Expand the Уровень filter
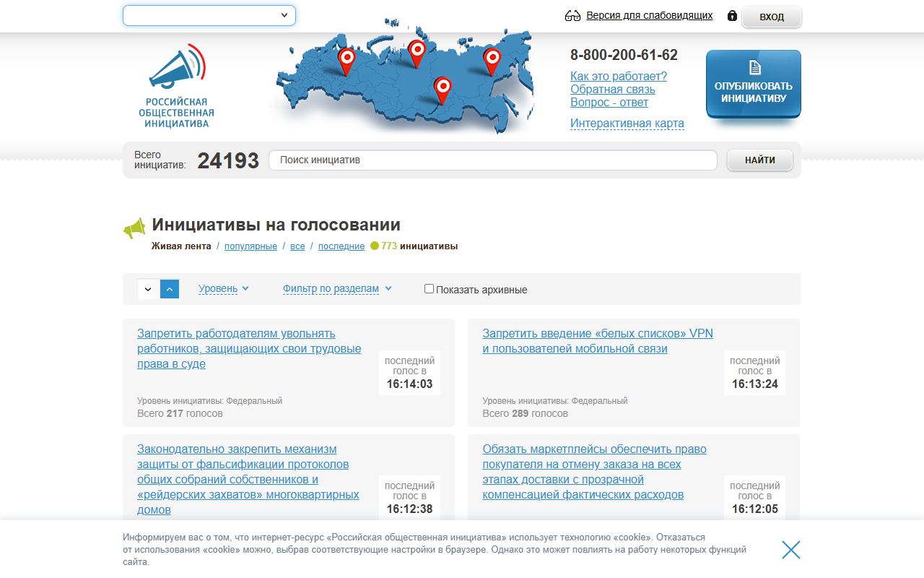Image resolution: width=924 pixels, height=578 pixels. tap(224, 289)
